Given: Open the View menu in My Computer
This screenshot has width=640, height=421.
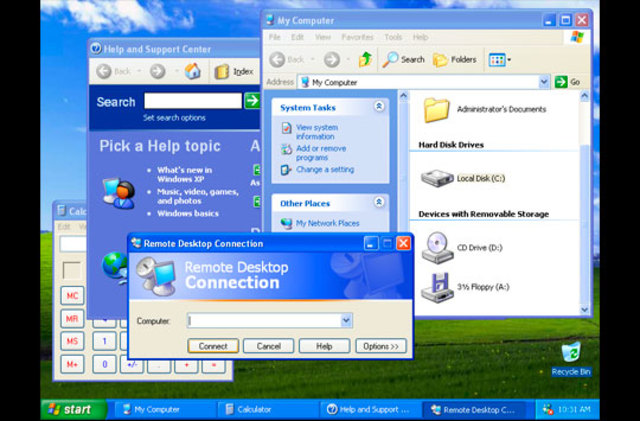Looking at the screenshot, I should pos(322,37).
